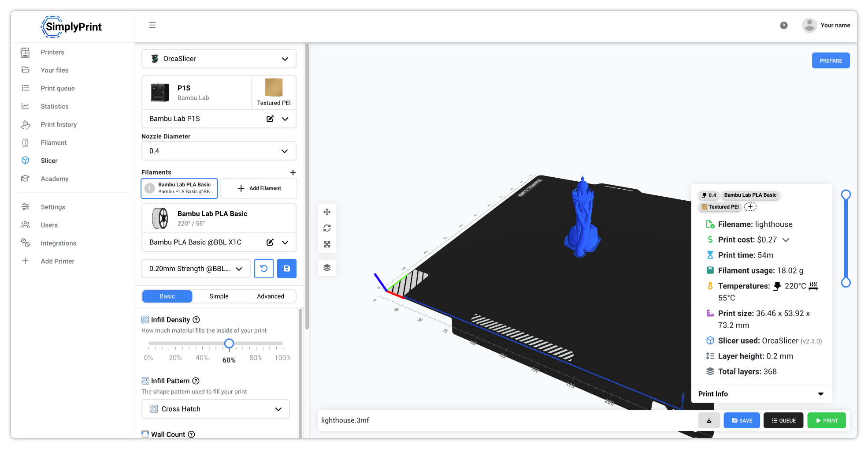
Task: Click the Your name account label
Action: point(835,25)
